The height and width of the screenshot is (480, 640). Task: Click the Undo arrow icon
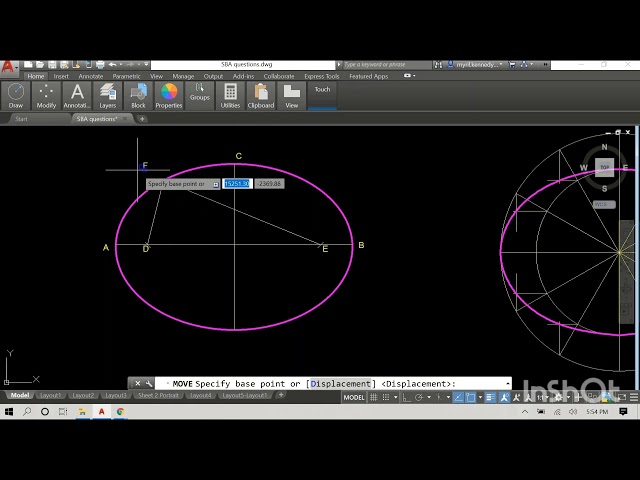(113, 64)
